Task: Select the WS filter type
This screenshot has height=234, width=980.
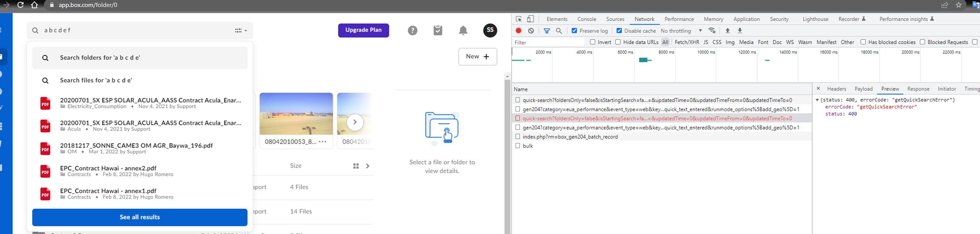Action: pyautogui.click(x=790, y=42)
